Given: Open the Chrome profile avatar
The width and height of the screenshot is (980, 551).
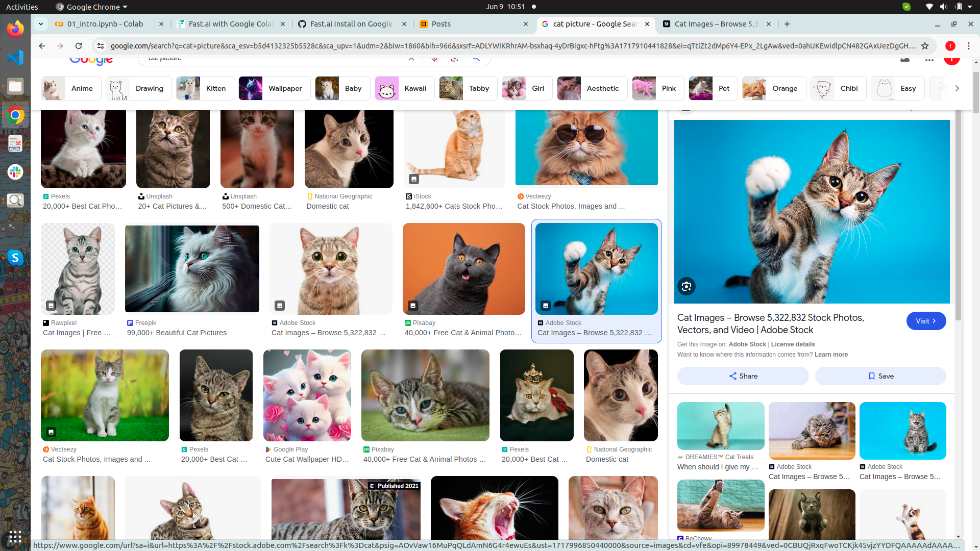Looking at the screenshot, I should (950, 46).
